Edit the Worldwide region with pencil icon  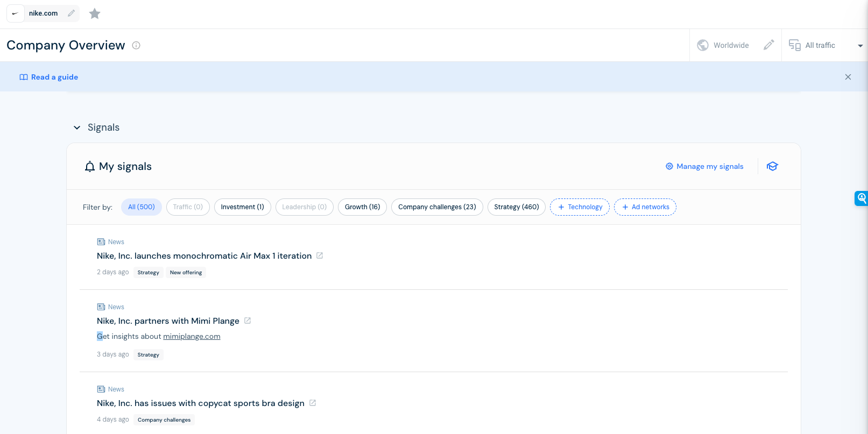769,45
